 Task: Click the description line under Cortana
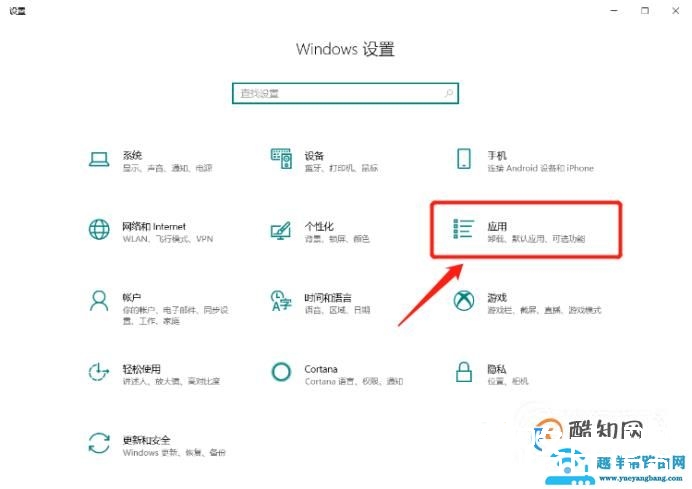(354, 381)
